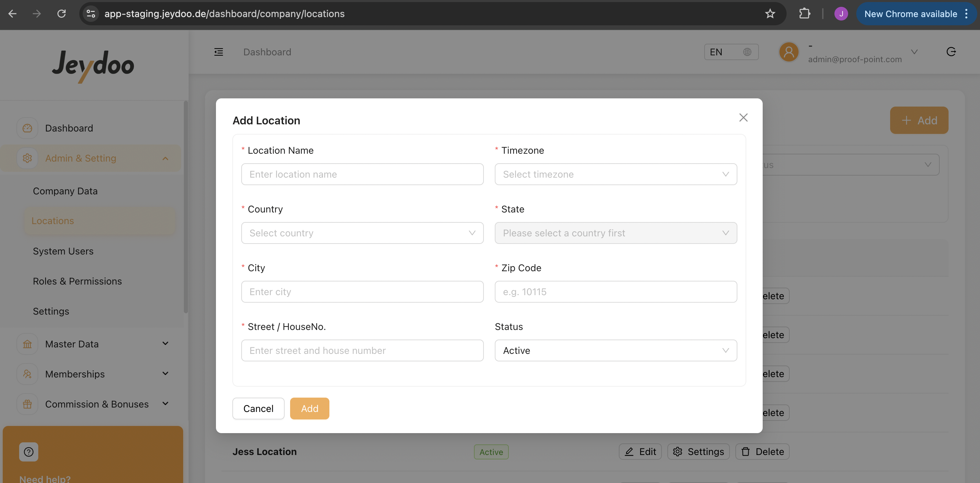Click the Add button in dialog

tap(309, 409)
